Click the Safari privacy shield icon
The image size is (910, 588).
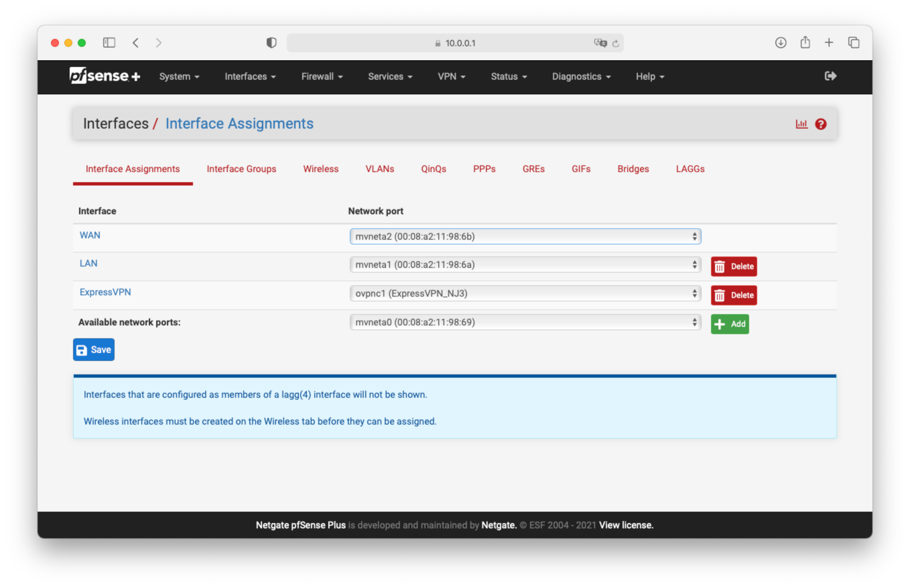pyautogui.click(x=271, y=43)
